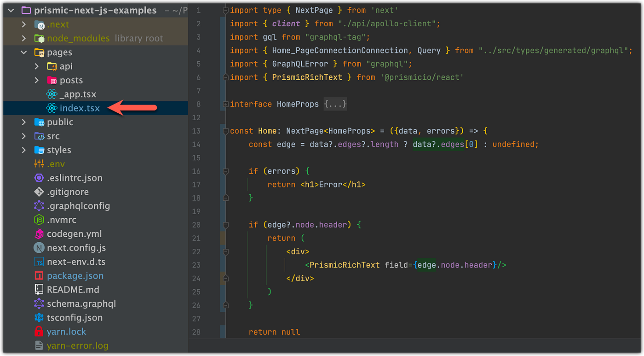
Task: Click the gear icon beside the .env file
Action: (38, 164)
